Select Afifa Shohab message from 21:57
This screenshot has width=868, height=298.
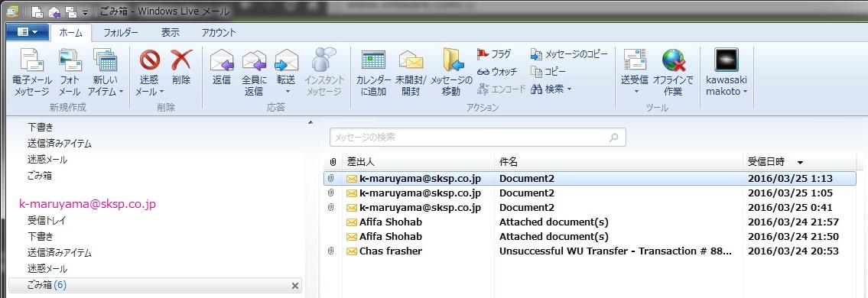tap(590, 222)
